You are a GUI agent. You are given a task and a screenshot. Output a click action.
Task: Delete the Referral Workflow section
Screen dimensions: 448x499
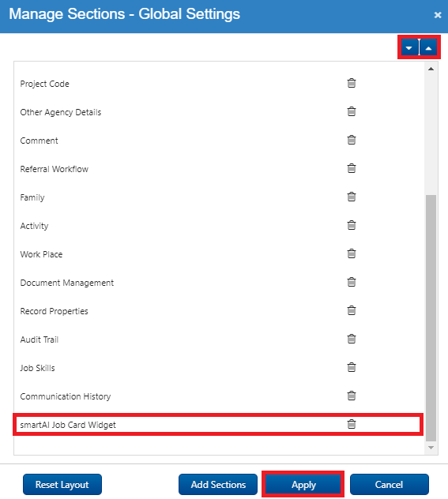(351, 168)
